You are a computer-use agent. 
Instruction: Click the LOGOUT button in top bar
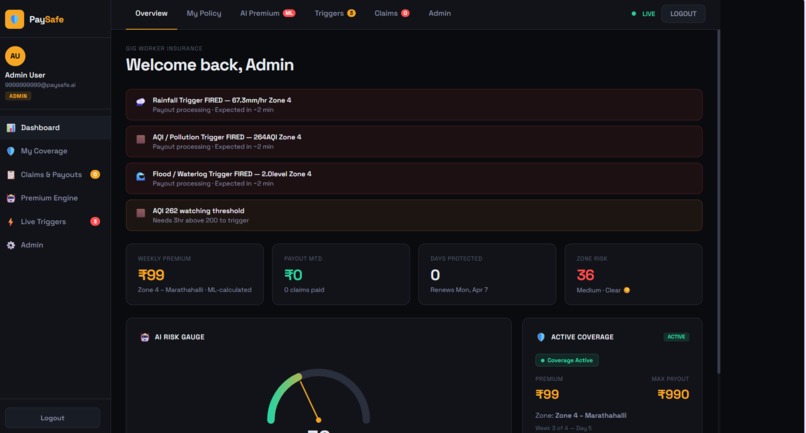click(683, 14)
